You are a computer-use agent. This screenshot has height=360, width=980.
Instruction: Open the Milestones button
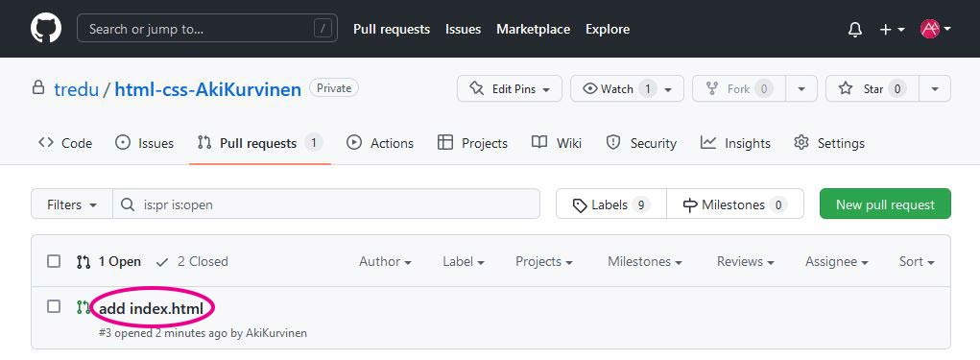coord(735,204)
